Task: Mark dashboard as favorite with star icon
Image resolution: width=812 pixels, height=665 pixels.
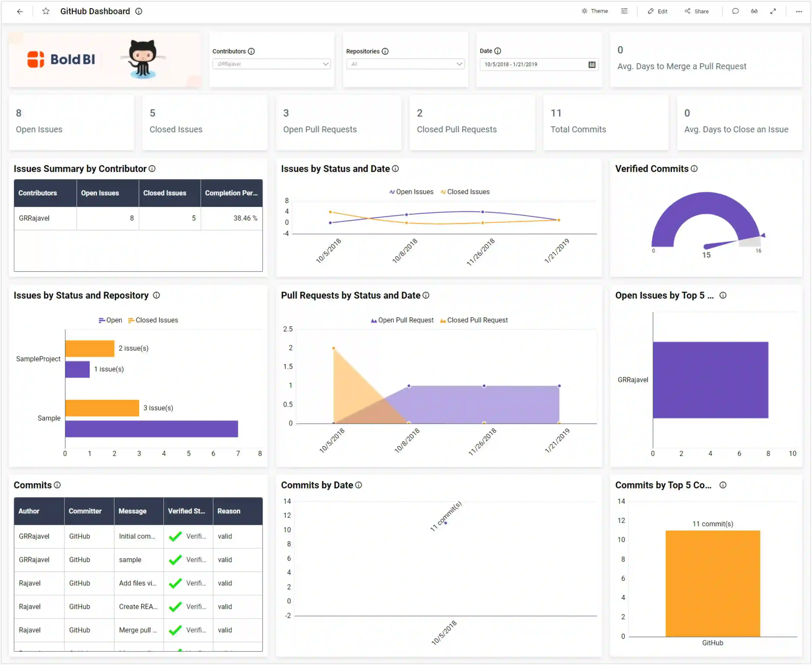Action: tap(46, 12)
